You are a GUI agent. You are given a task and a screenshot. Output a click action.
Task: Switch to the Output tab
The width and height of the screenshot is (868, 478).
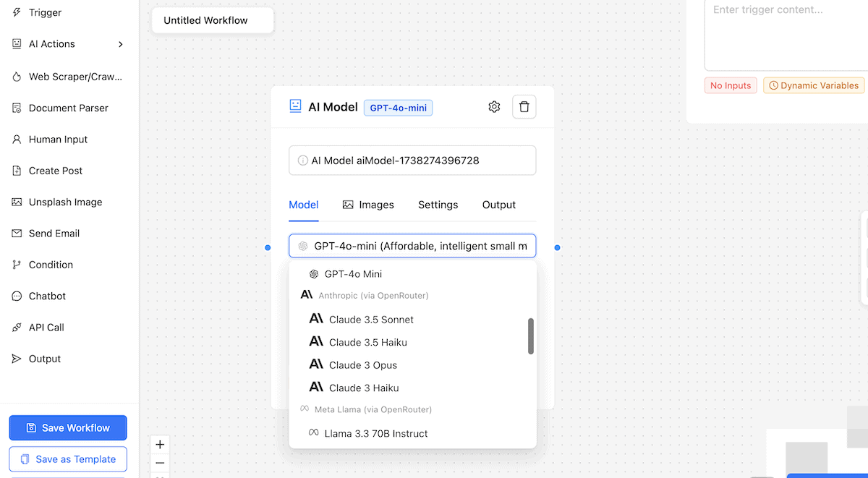click(x=499, y=205)
